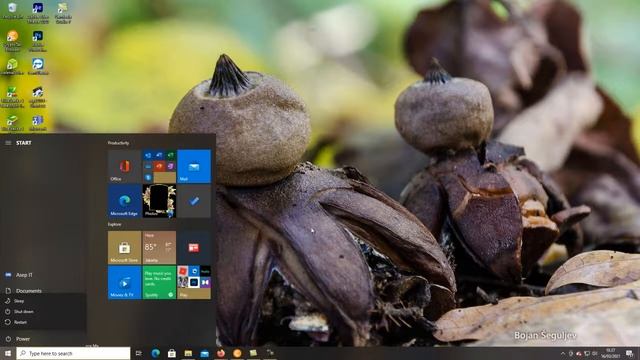Image resolution: width=640 pixels, height=360 pixels.
Task: Select the green cube desktop shortcut
Action: (12, 67)
